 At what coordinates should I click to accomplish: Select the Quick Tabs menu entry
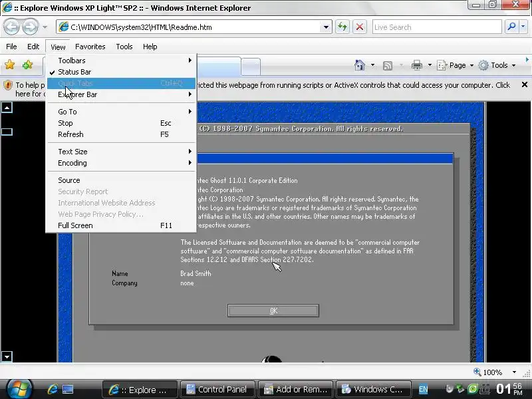[x=121, y=83]
